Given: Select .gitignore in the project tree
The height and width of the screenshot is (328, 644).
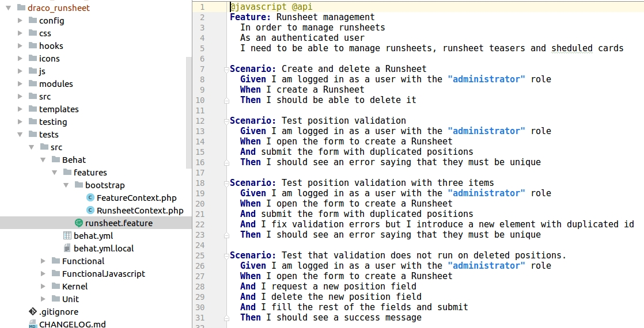Looking at the screenshot, I should tap(59, 312).
